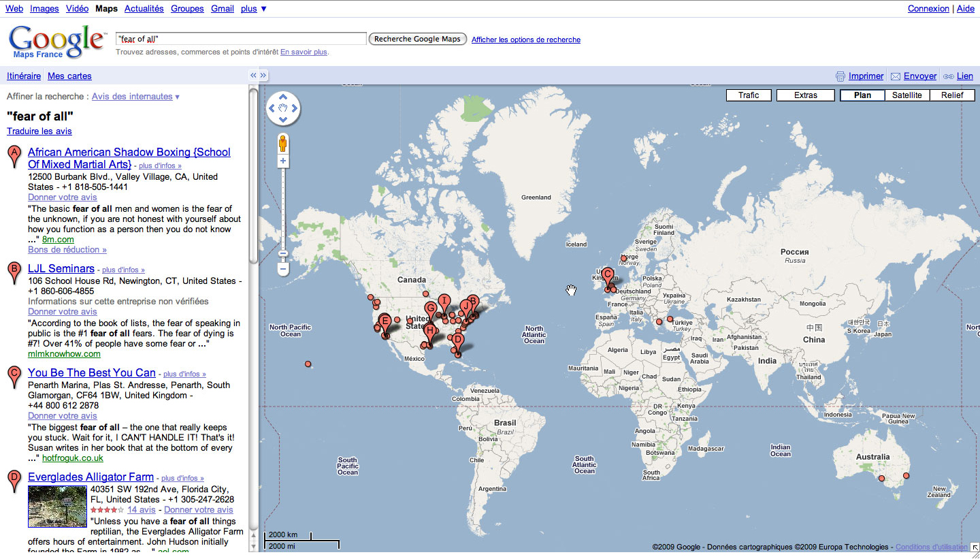980x559 pixels.
Task: Zoom out with the bottom minus button
Action: 283,270
